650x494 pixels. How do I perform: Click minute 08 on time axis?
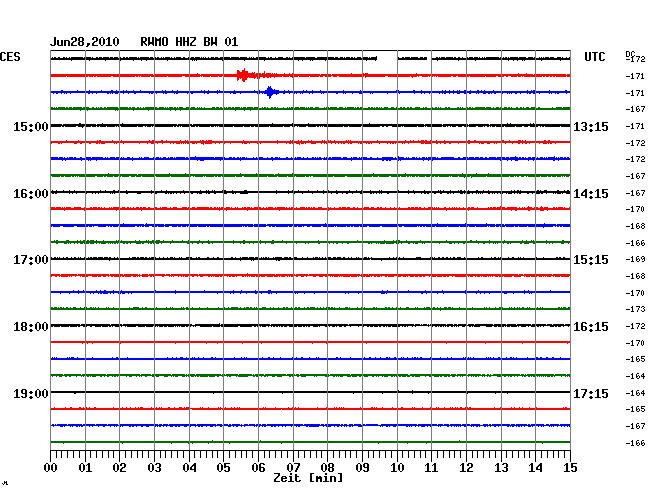[327, 468]
